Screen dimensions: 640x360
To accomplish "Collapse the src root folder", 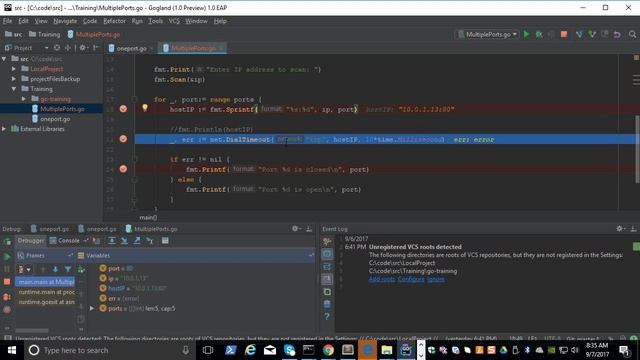I will click(x=4, y=59).
